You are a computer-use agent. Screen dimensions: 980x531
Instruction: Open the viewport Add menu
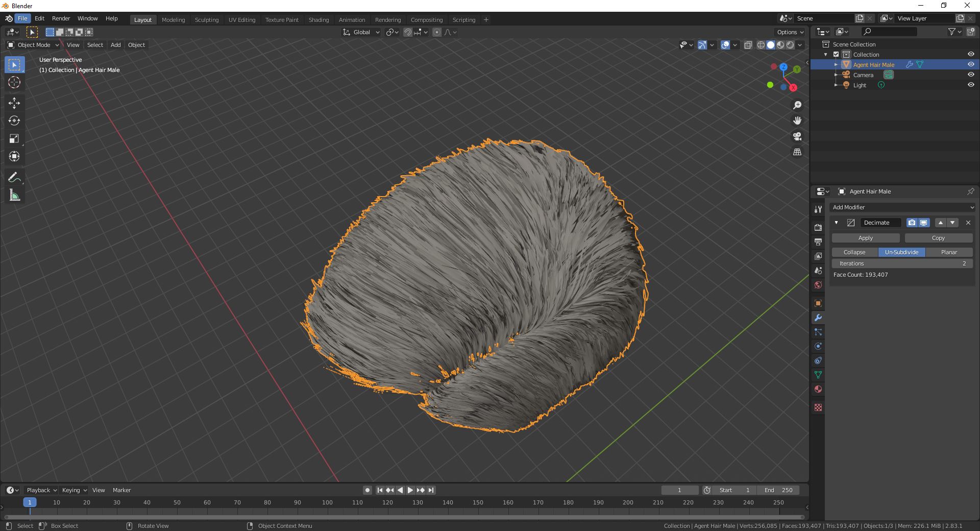pyautogui.click(x=116, y=45)
